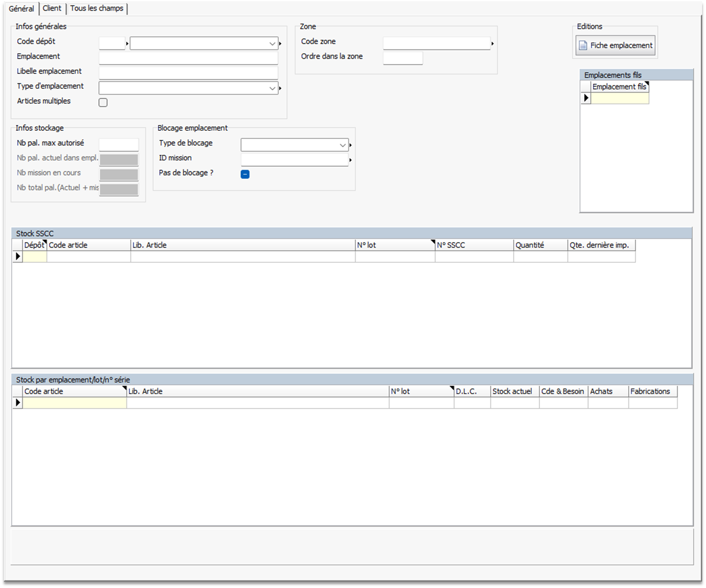This screenshot has height=588, width=706.
Task: Click row selector arrow in Emplacements fils grid
Action: coord(586,98)
